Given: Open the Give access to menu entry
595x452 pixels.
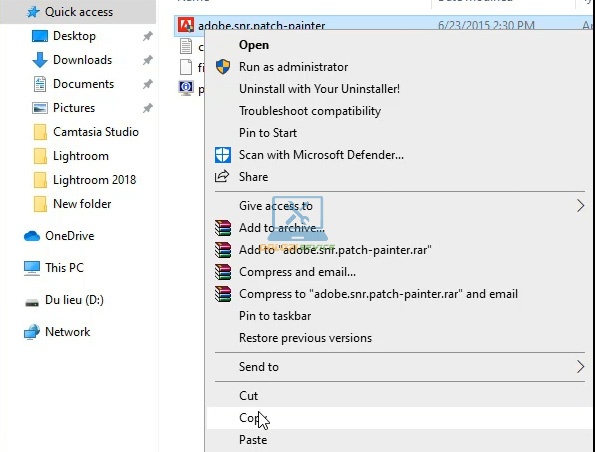Looking at the screenshot, I should pos(276,206).
